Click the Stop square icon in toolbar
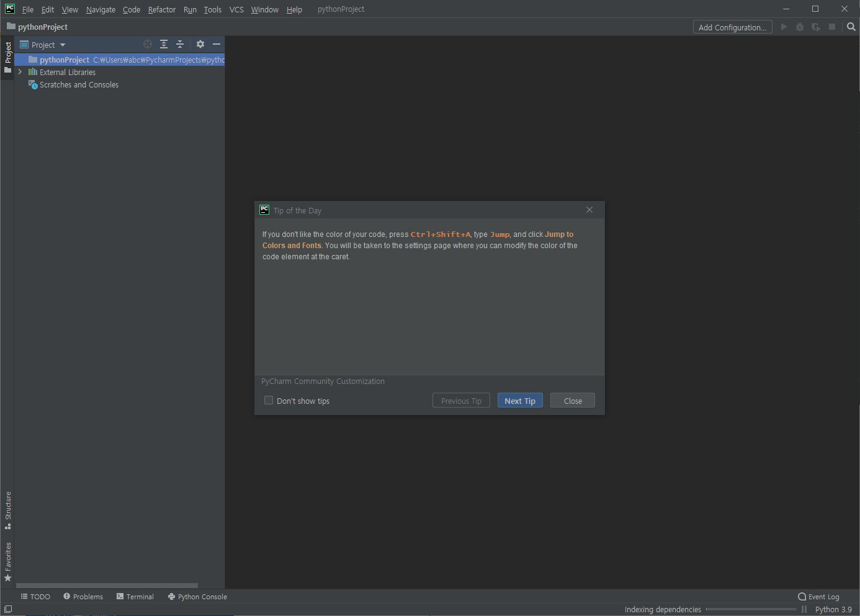This screenshot has height=616, width=860. click(x=832, y=27)
